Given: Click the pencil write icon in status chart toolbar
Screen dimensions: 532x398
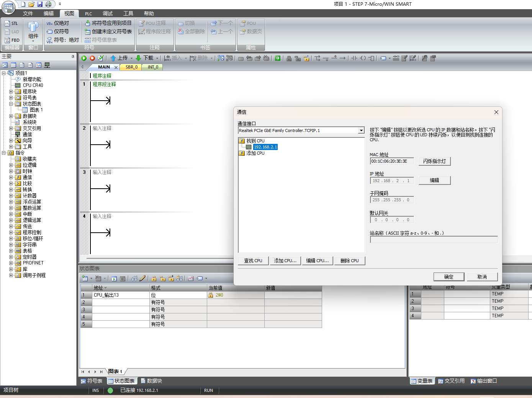Looking at the screenshot, I should tap(143, 279).
